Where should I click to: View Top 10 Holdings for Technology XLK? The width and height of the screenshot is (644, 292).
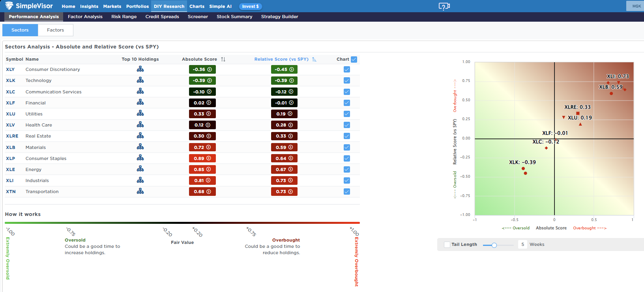coord(140,80)
